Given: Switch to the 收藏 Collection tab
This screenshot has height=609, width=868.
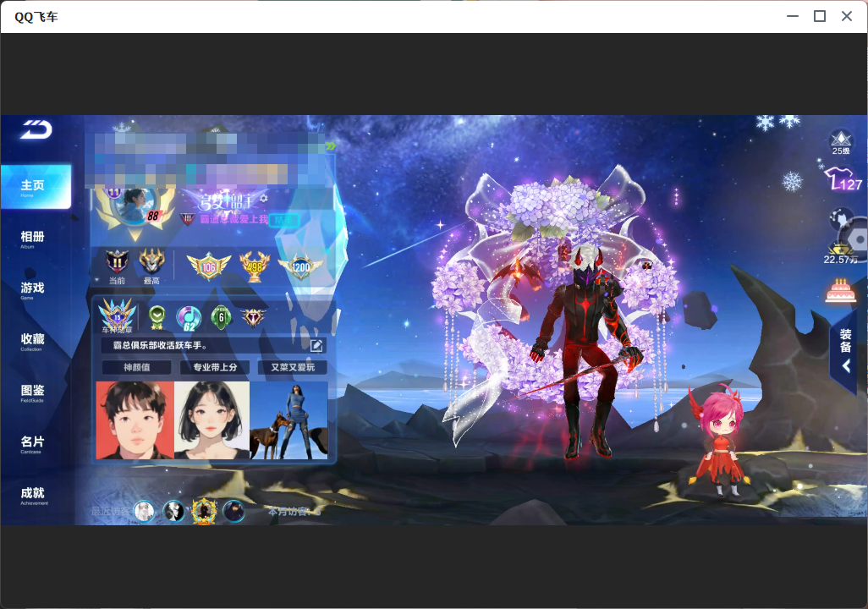Looking at the screenshot, I should pyautogui.click(x=32, y=341).
